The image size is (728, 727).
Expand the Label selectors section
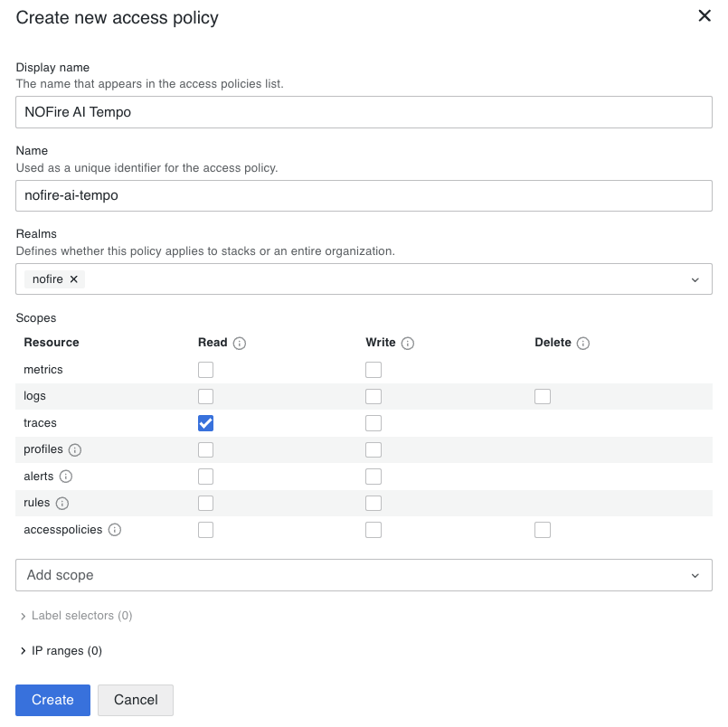(77, 616)
